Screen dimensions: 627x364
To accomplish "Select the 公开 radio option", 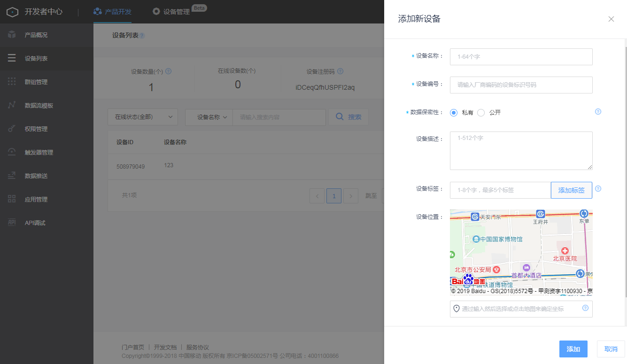I will (481, 113).
